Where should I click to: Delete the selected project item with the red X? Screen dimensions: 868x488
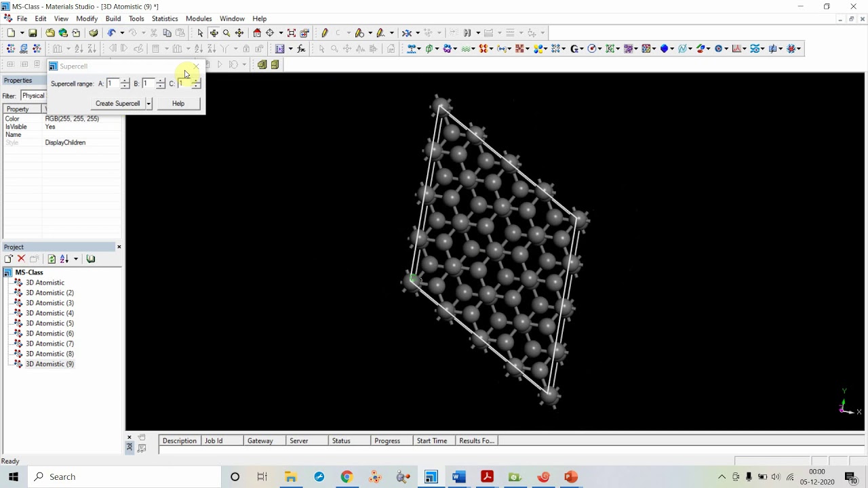point(21,259)
